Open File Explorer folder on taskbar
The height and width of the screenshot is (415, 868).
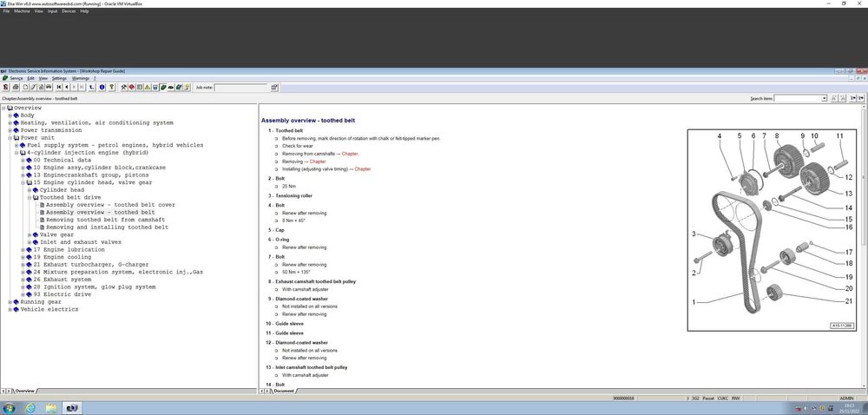51,408
